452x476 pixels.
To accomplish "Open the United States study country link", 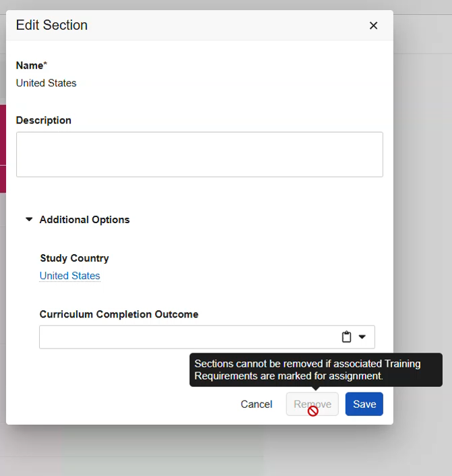I will (70, 276).
